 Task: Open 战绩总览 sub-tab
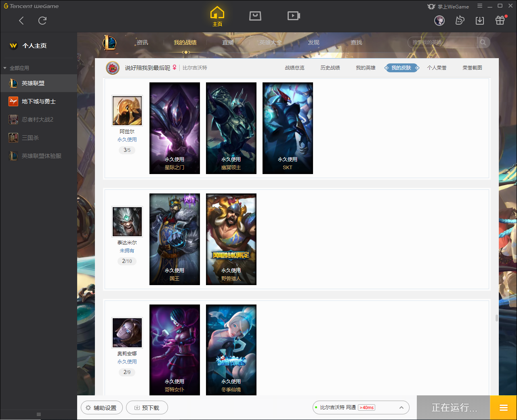pos(294,68)
